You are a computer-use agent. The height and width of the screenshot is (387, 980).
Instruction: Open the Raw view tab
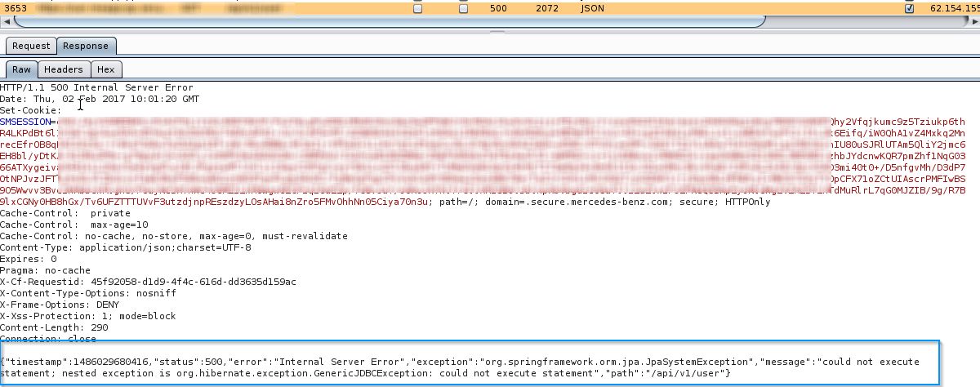pyautogui.click(x=21, y=70)
